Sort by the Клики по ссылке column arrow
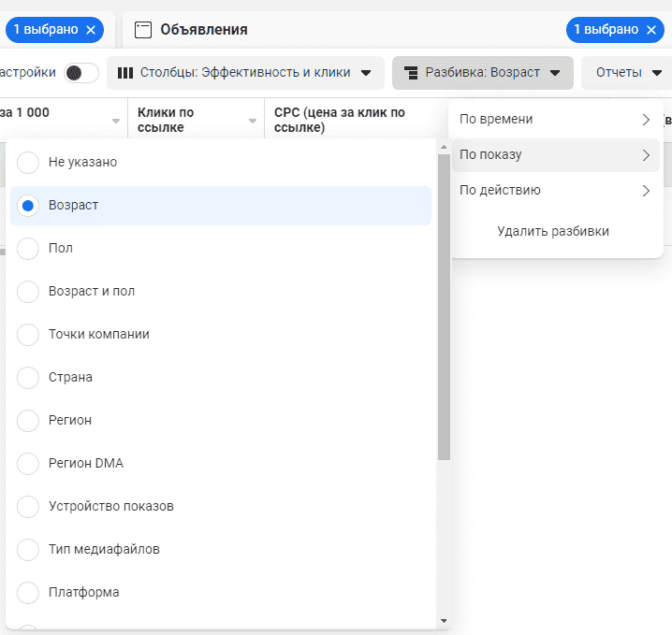 253,121
